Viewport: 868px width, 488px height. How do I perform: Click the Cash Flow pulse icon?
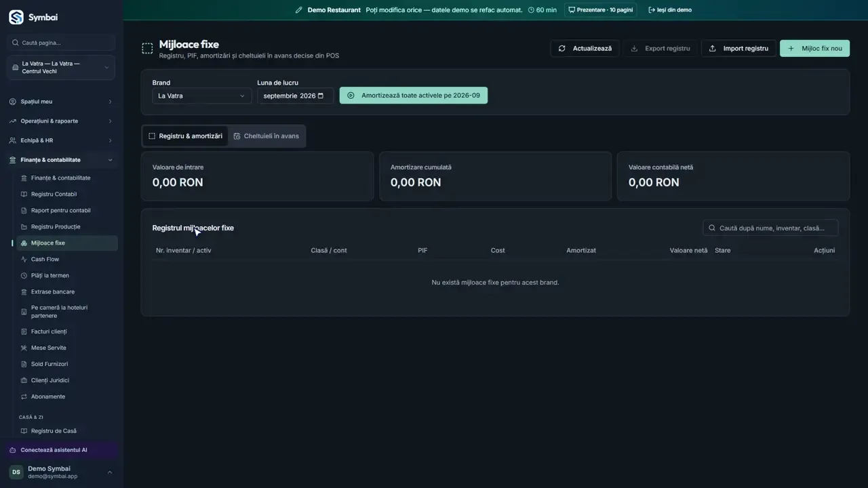click(x=24, y=260)
